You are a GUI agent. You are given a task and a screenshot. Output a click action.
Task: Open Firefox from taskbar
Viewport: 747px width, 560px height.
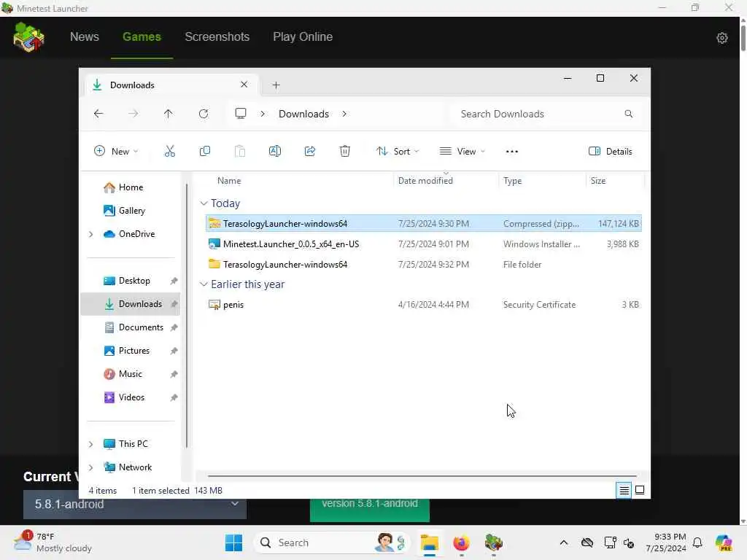(x=461, y=542)
